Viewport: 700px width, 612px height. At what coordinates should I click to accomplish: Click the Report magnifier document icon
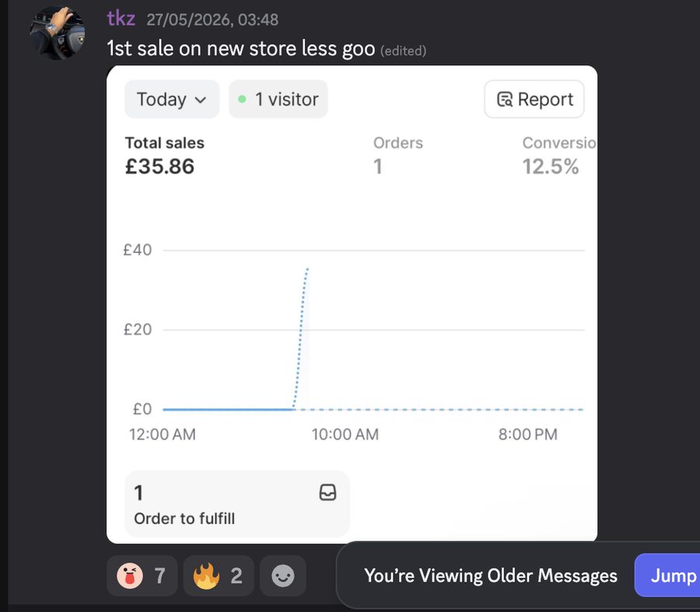pos(505,100)
